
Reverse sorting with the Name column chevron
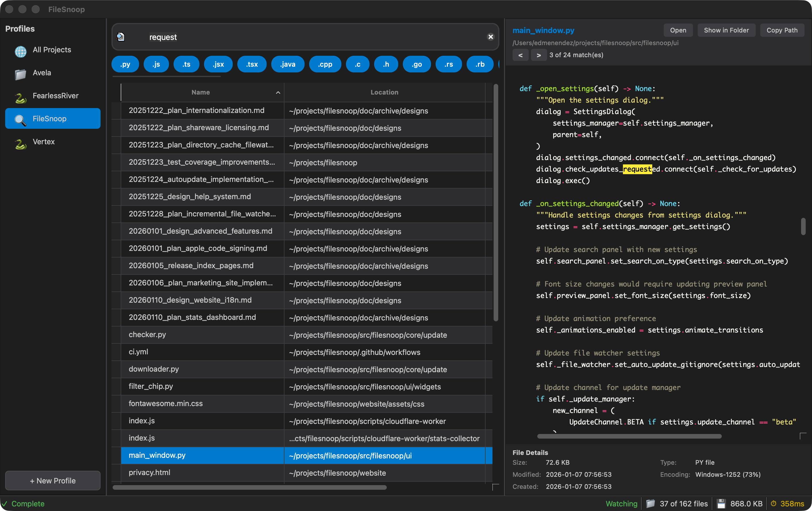point(278,93)
